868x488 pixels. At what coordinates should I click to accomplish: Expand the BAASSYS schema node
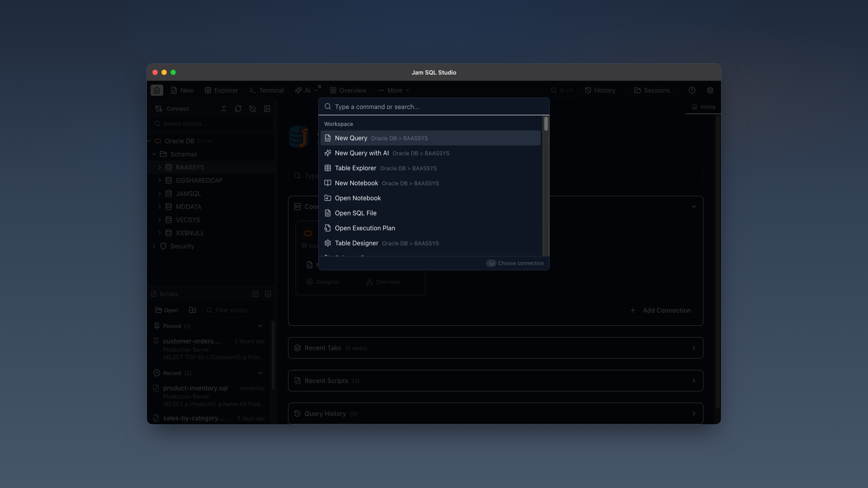tap(160, 167)
